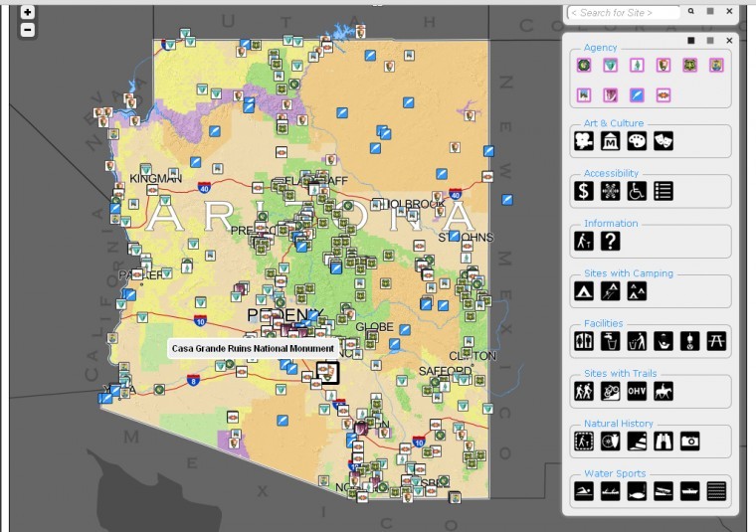Click the search magnifier icon

pyautogui.click(x=691, y=11)
